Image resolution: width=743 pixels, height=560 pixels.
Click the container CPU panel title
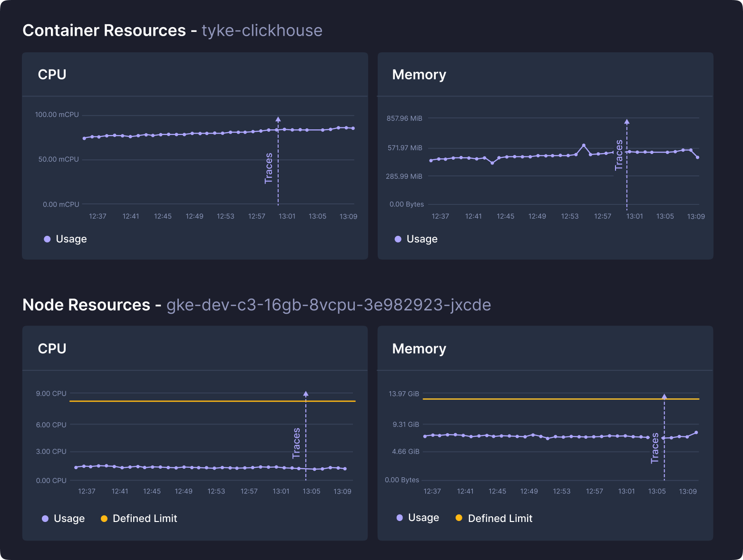[52, 75]
